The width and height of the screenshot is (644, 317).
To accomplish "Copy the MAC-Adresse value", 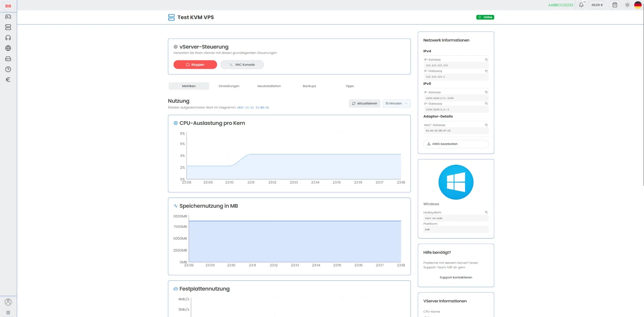I will (x=486, y=125).
